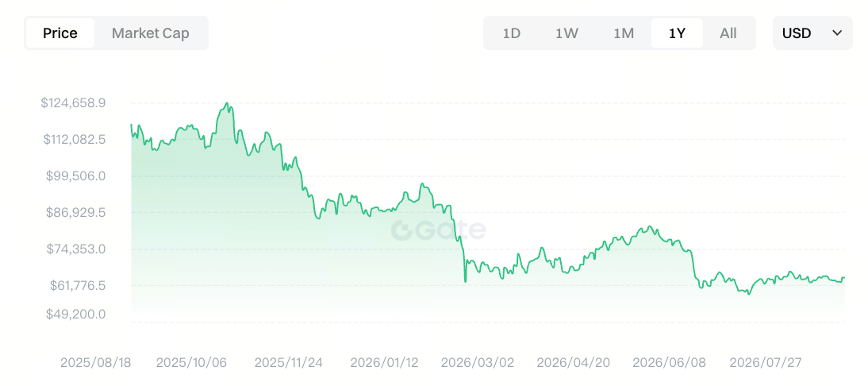Click the 2025/11/24 date label

point(289,363)
